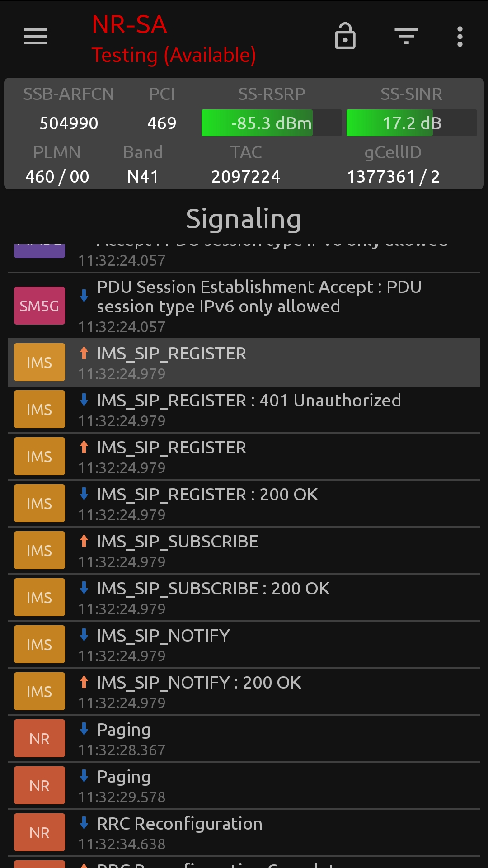
Task: Open the three-dot overflow menu
Action: coord(460,37)
